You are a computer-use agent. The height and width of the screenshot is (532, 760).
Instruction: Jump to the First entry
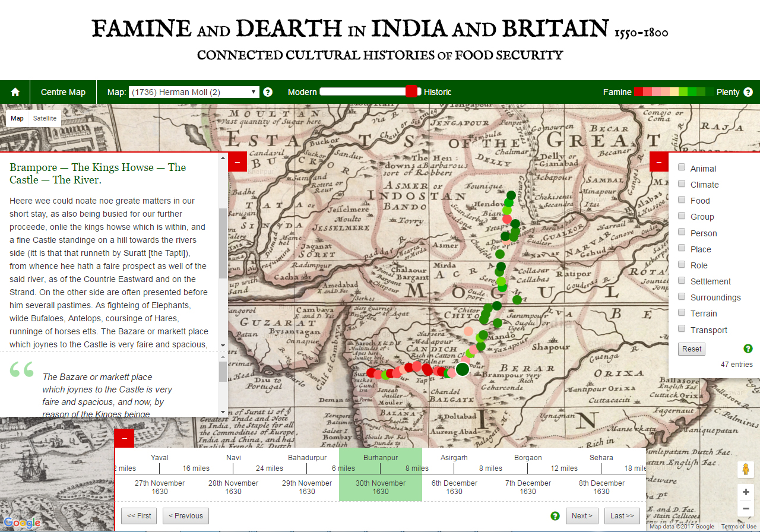point(139,516)
